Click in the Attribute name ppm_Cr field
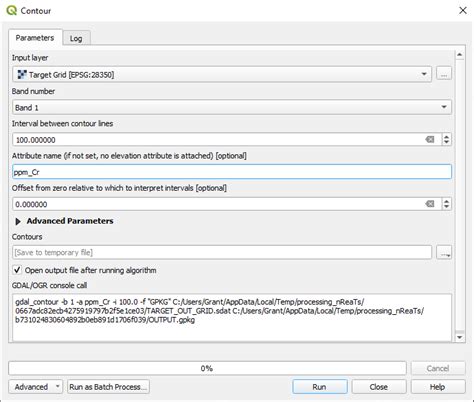This screenshot has width=474, height=402. point(232,172)
